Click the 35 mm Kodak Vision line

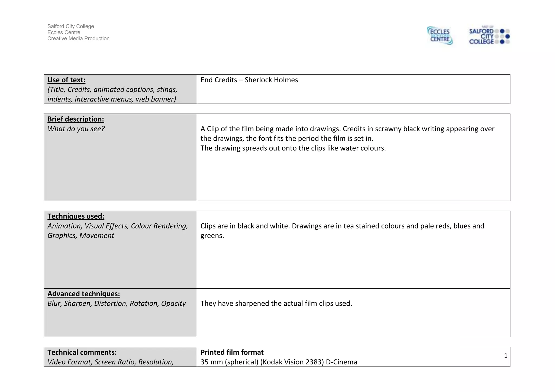[x=279, y=362]
